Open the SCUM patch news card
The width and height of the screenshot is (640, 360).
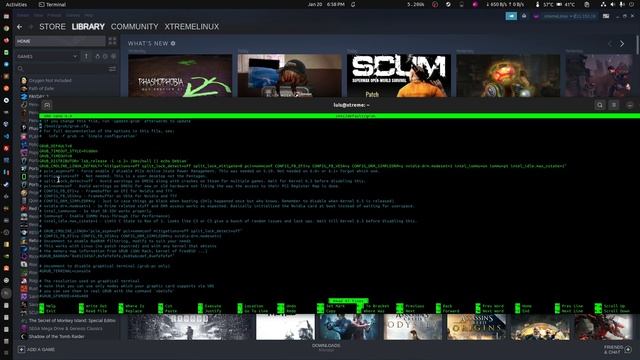[399, 76]
